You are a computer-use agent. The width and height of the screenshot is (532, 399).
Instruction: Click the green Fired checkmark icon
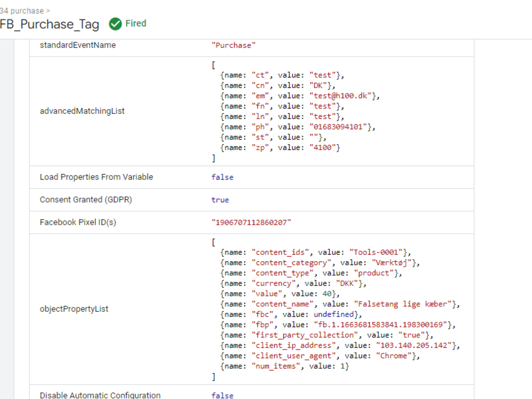click(x=115, y=24)
